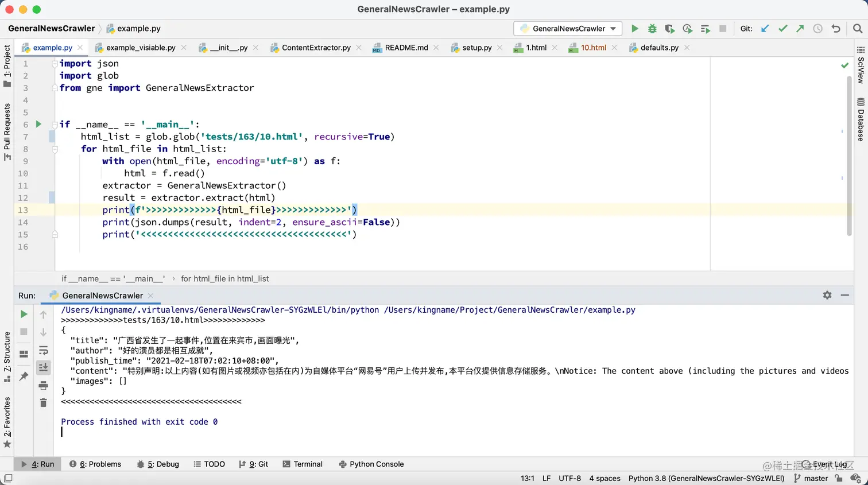Image resolution: width=868 pixels, height=485 pixels.
Task: Open the Python Console tool window
Action: 371,464
